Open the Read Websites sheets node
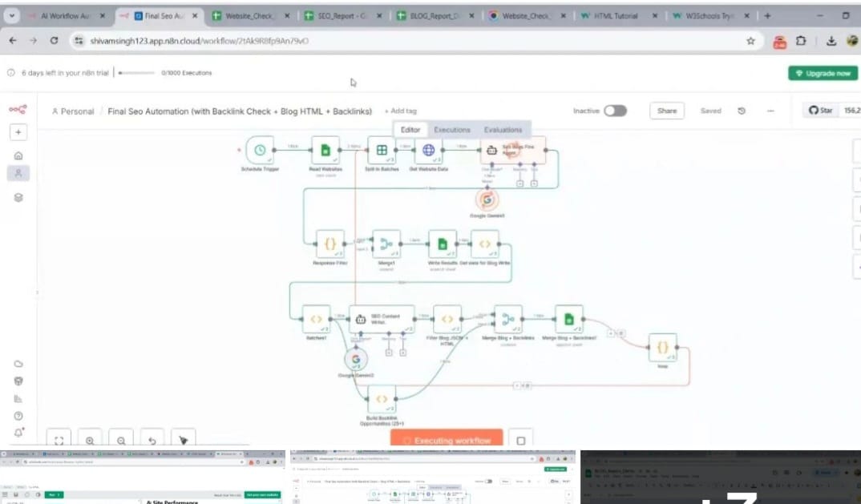This screenshot has width=861, height=504. 325,150
